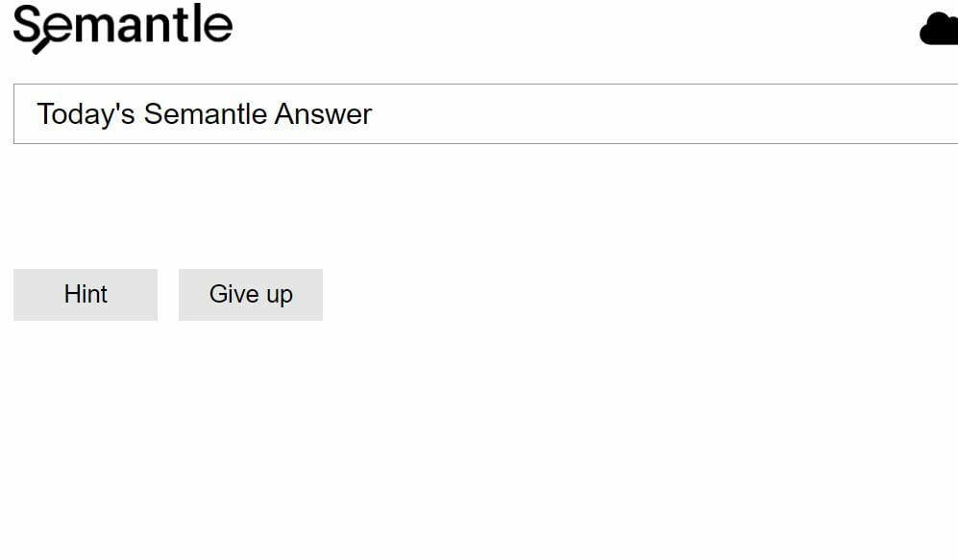
Task: Click the text 'Today's Semantle Answer'
Action: click(x=205, y=114)
